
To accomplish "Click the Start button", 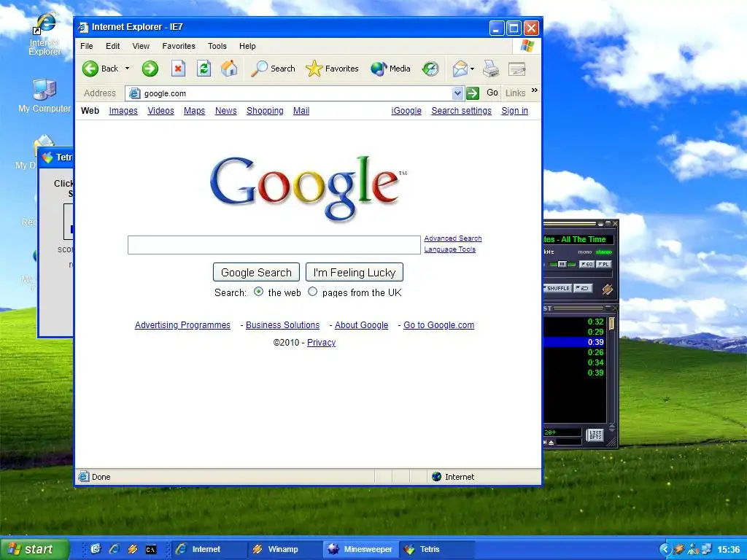I will 34,549.
